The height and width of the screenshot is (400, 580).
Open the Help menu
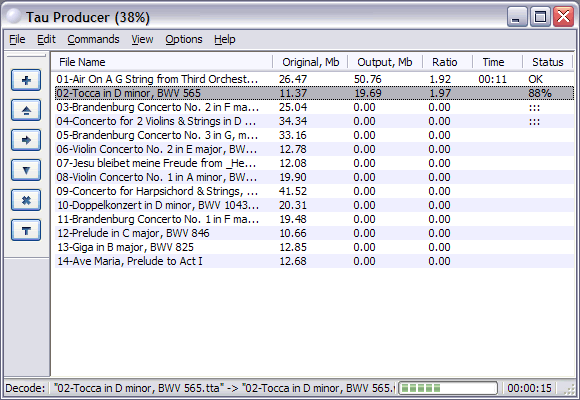pyautogui.click(x=225, y=39)
